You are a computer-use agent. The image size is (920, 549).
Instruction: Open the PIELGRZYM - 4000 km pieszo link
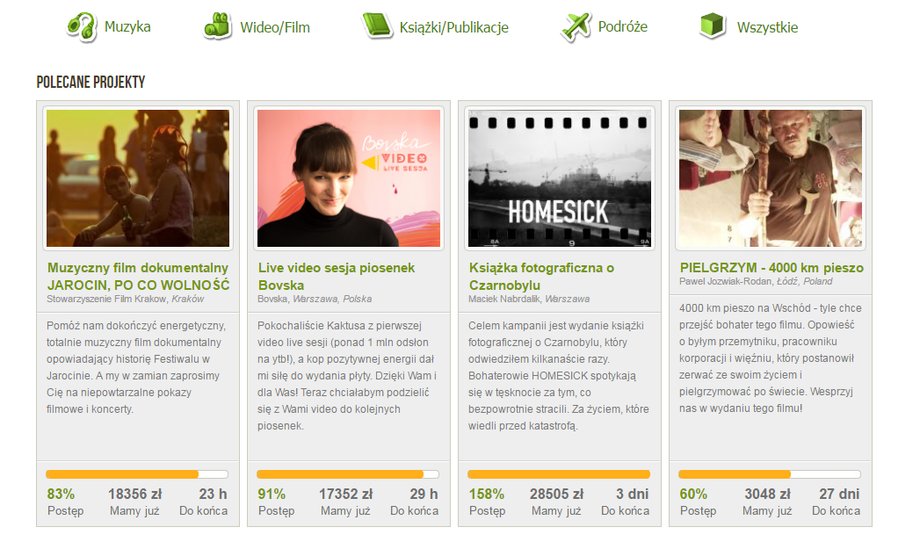pos(772,267)
